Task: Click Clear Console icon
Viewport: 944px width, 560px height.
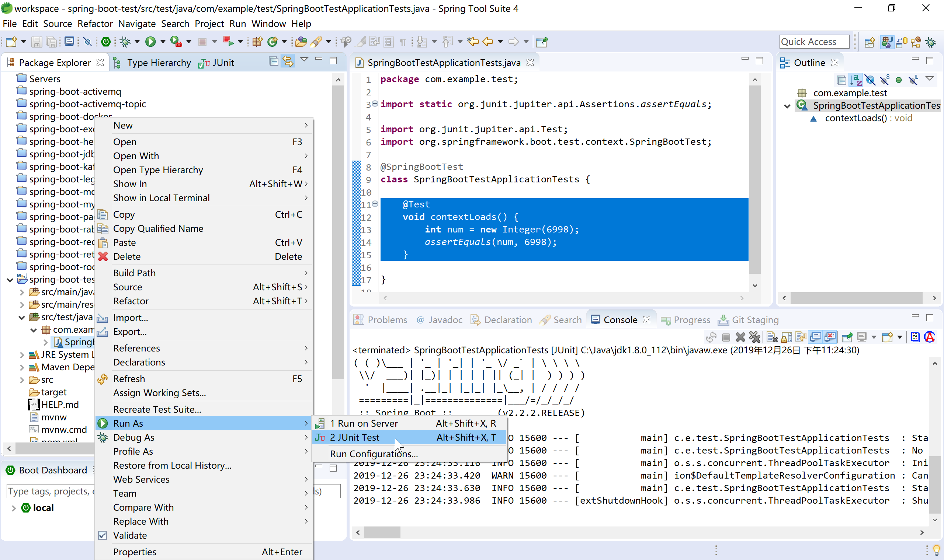Action: 772,337
